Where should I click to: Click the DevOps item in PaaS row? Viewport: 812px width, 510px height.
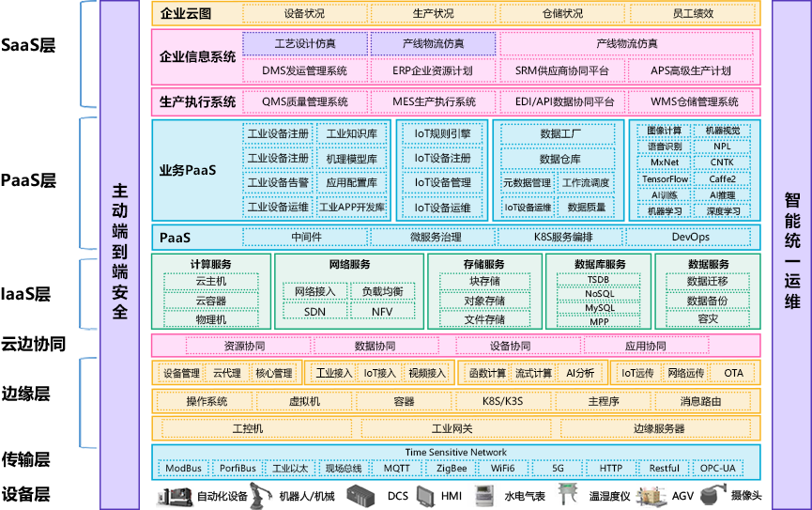(x=690, y=237)
